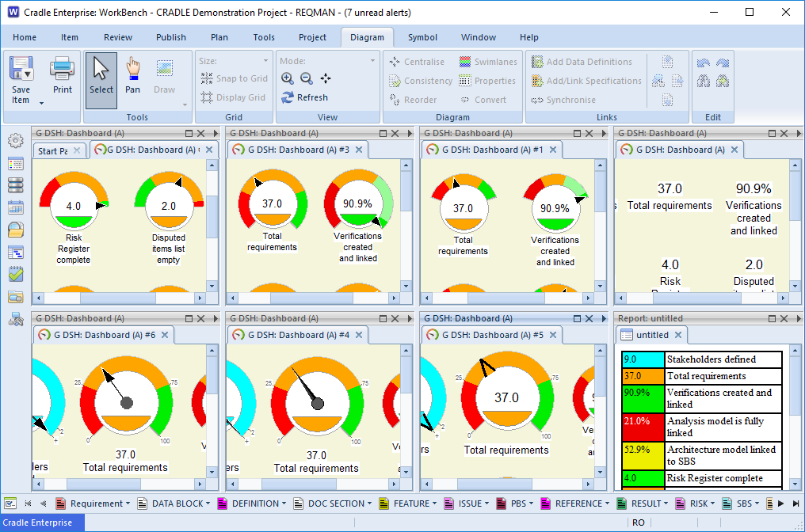Close the Dashboard (A) #3 tab
This screenshot has width=805, height=532.
pyautogui.click(x=359, y=150)
